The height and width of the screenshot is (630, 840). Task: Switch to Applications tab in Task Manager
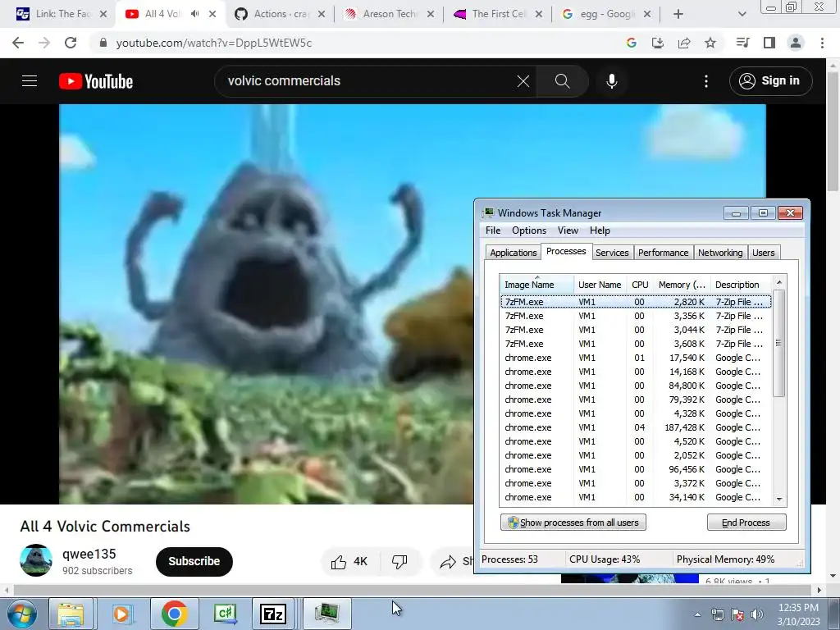pyautogui.click(x=514, y=253)
